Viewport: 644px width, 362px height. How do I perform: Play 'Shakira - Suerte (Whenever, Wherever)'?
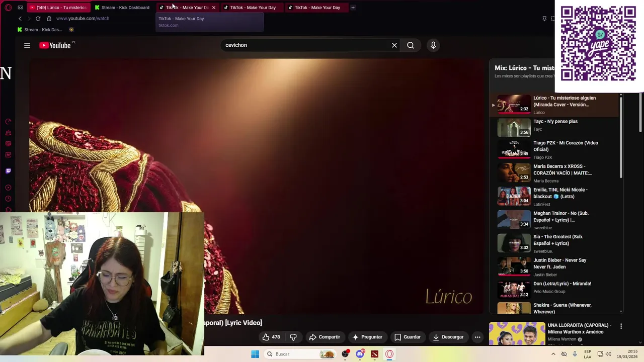(x=554, y=308)
